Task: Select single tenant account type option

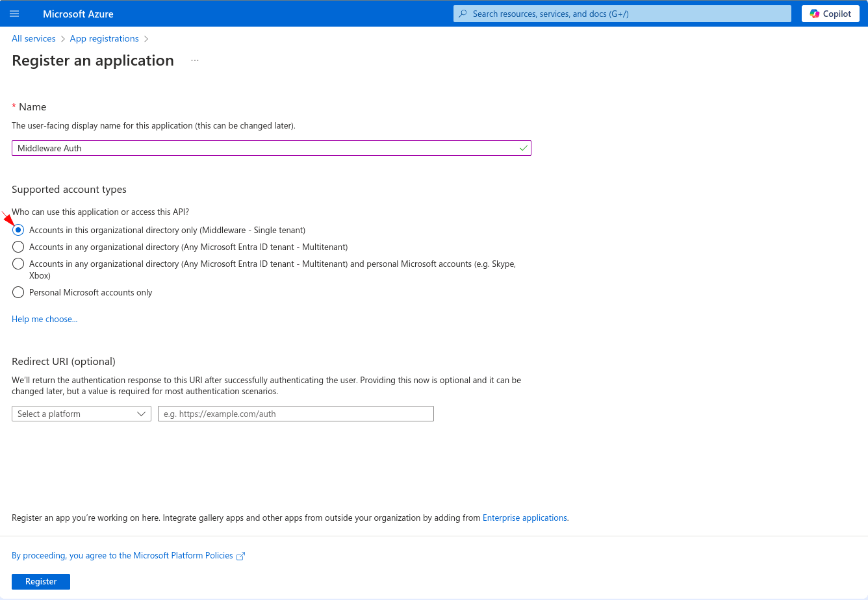Action: [18, 230]
